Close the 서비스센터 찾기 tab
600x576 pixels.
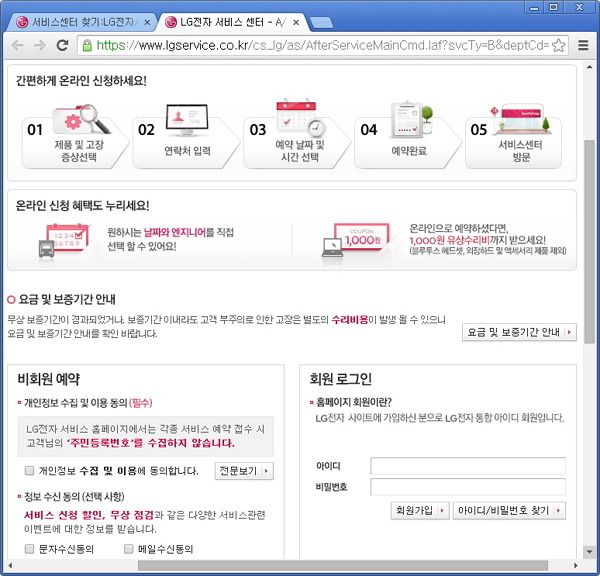coord(147,23)
